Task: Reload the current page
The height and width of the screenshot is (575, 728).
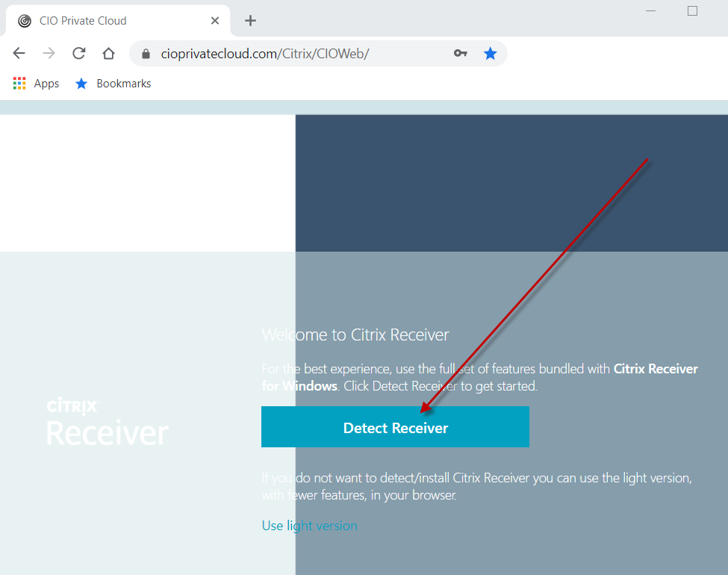Action: (79, 54)
